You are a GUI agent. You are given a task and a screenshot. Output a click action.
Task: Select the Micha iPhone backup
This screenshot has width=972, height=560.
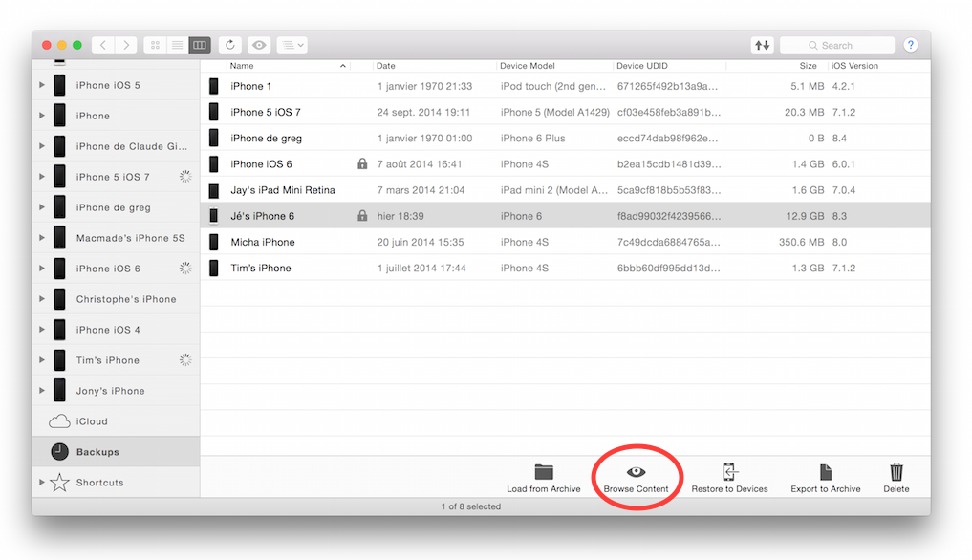pyautogui.click(x=566, y=242)
